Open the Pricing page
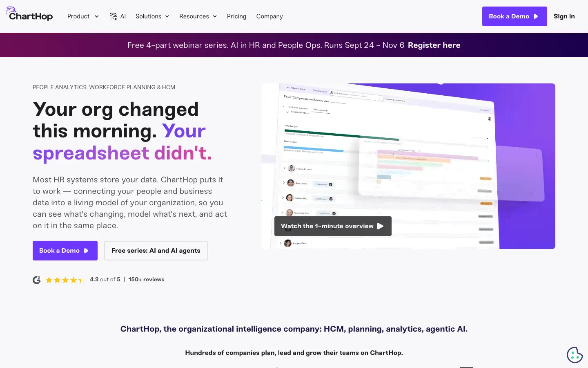The width and height of the screenshot is (588, 368). (x=237, y=16)
